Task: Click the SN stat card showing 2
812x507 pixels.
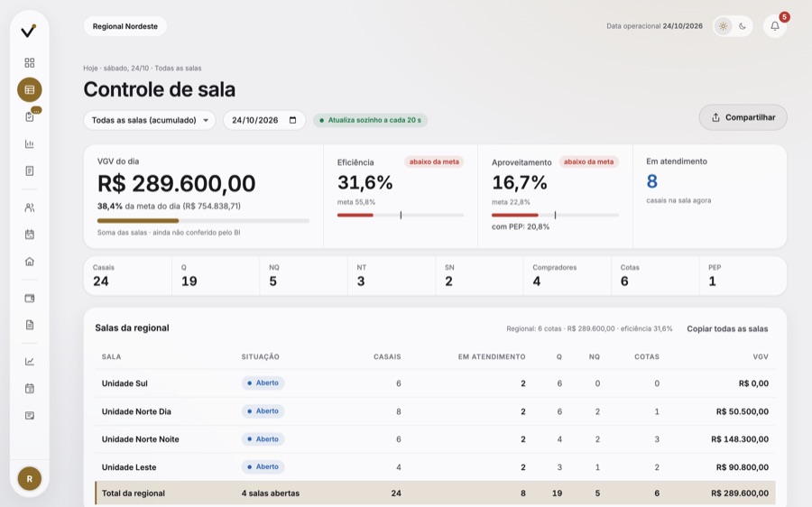Action: pyautogui.click(x=480, y=276)
